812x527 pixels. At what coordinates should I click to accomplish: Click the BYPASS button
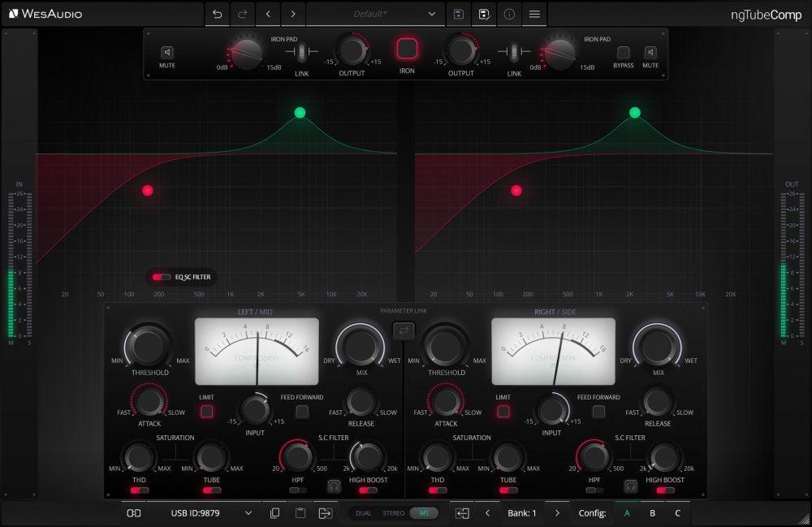click(623, 53)
